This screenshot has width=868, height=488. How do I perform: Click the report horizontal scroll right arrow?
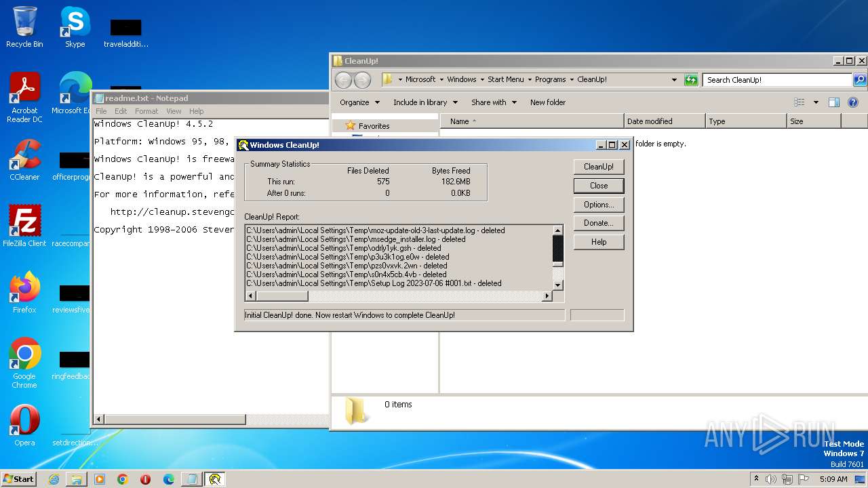547,296
